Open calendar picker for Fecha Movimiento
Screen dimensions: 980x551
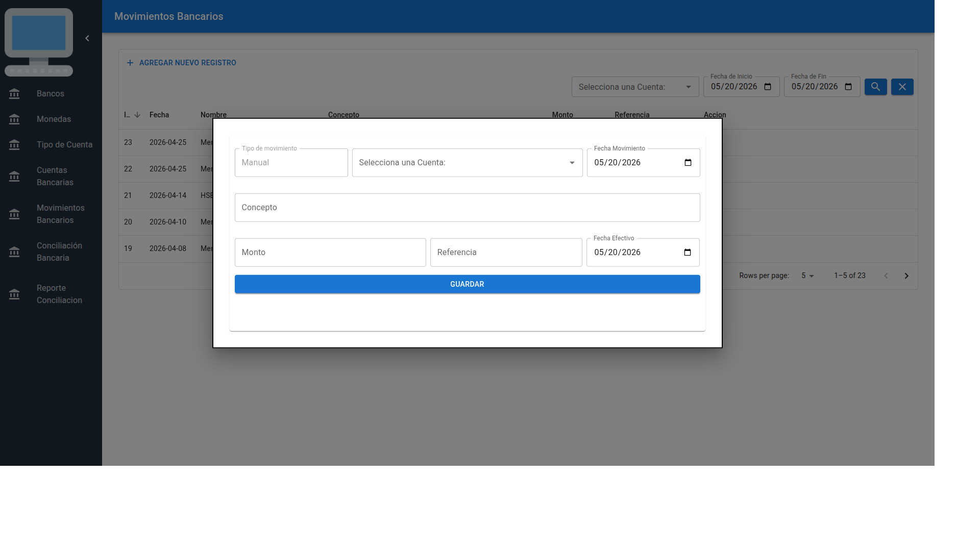click(688, 163)
